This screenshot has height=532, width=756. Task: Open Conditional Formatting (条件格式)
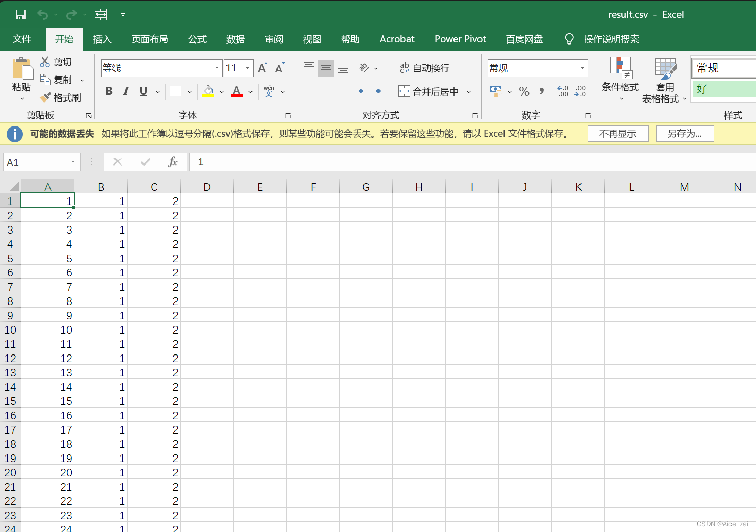coord(620,79)
